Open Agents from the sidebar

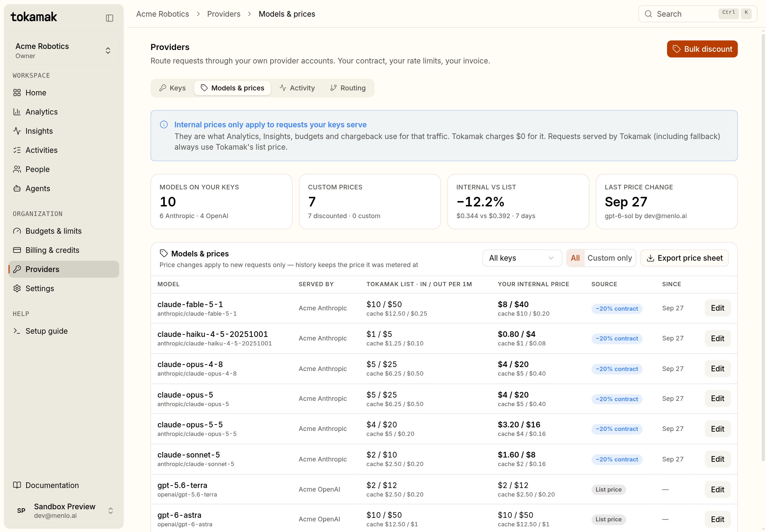tap(64, 188)
